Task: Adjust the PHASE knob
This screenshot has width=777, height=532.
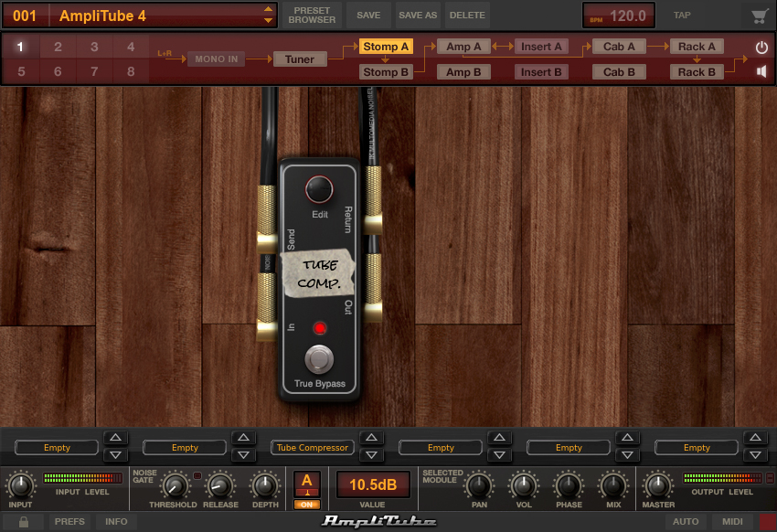Action: tap(569, 485)
